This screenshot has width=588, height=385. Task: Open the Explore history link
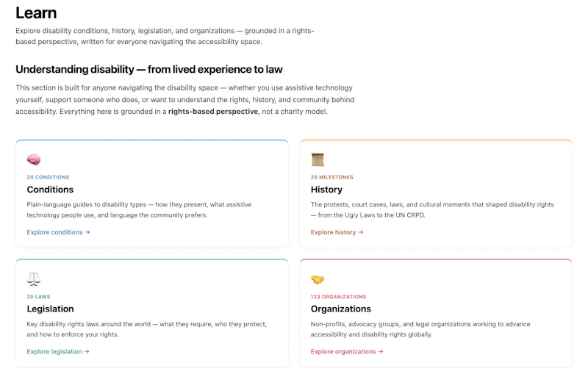[337, 232]
